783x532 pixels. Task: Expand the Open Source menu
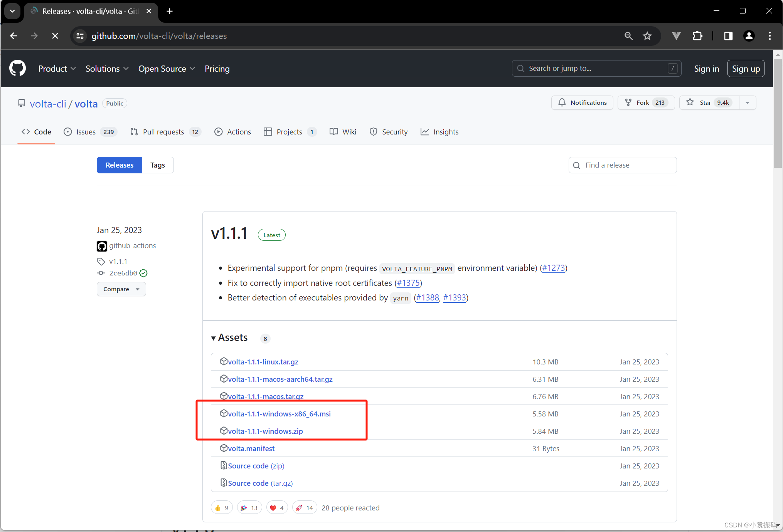point(167,69)
